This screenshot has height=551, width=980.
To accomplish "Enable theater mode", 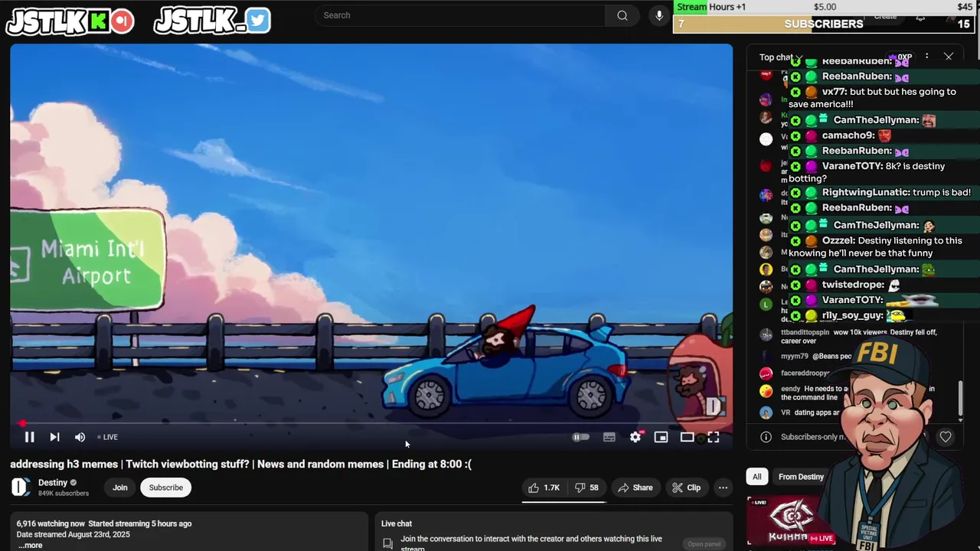I will pos(688,437).
